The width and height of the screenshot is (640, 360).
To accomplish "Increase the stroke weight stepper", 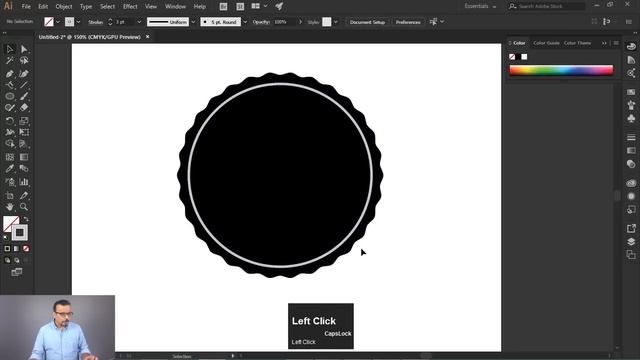I will (x=110, y=20).
